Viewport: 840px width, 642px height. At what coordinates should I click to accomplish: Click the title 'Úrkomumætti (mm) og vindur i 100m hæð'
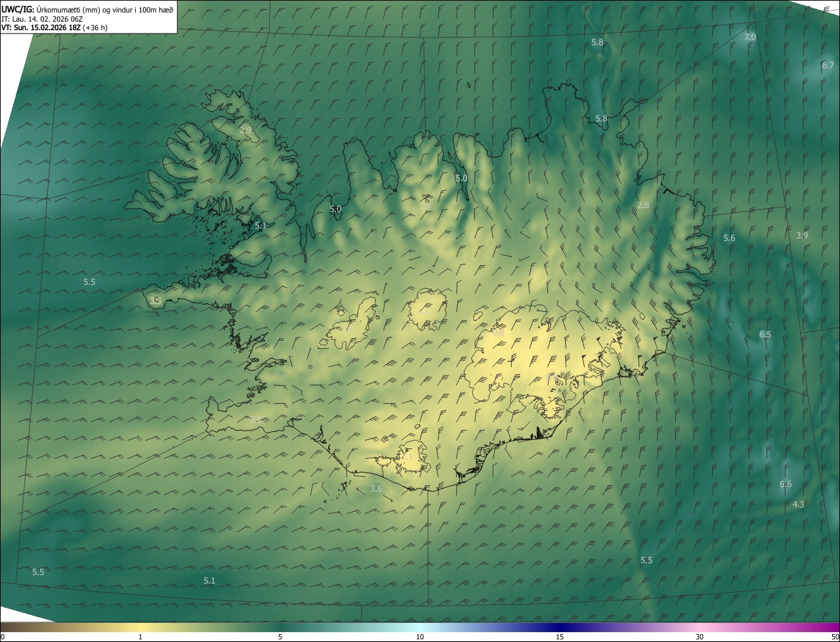(105, 9)
